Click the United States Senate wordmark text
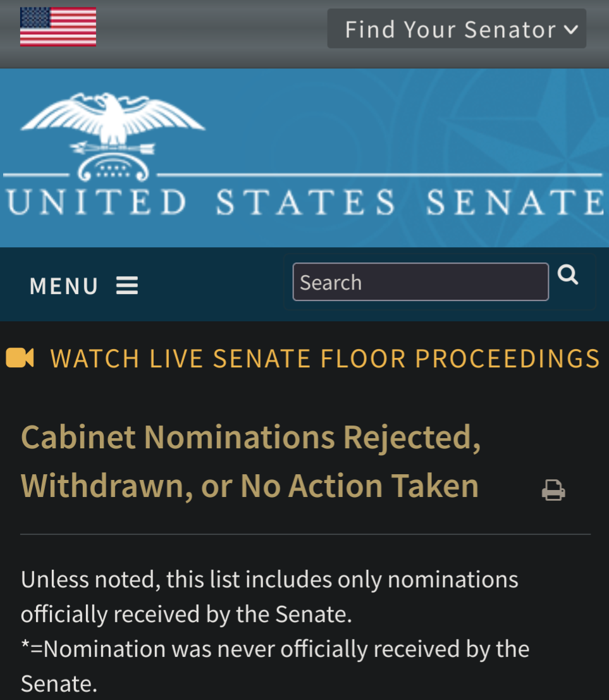 [305, 202]
